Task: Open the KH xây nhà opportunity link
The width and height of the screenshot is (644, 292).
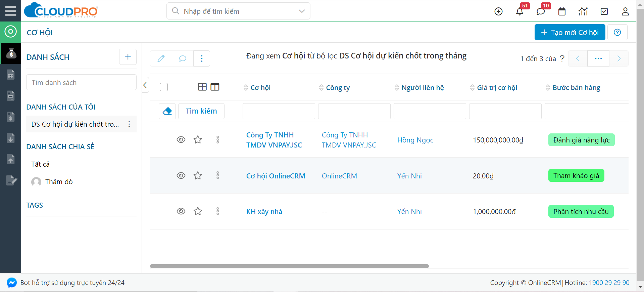Action: point(264,212)
